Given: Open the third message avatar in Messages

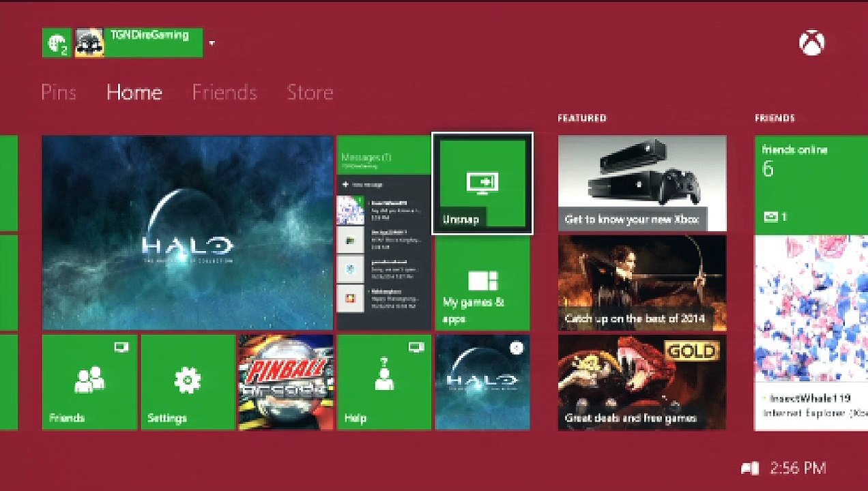Looking at the screenshot, I should (350, 269).
